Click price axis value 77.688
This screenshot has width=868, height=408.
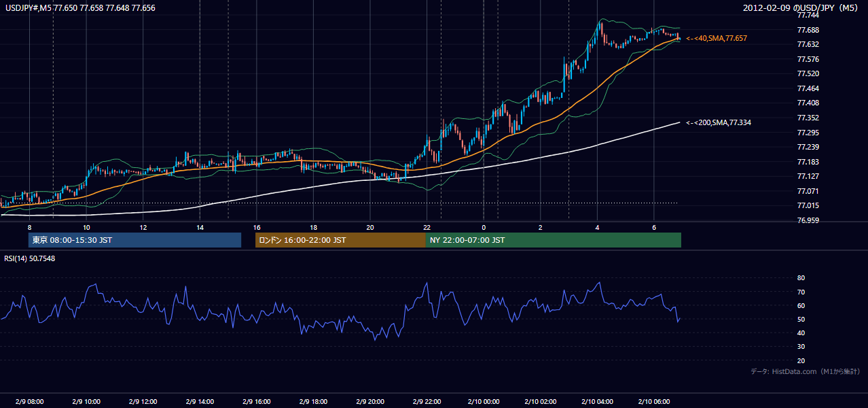pyautogui.click(x=808, y=30)
